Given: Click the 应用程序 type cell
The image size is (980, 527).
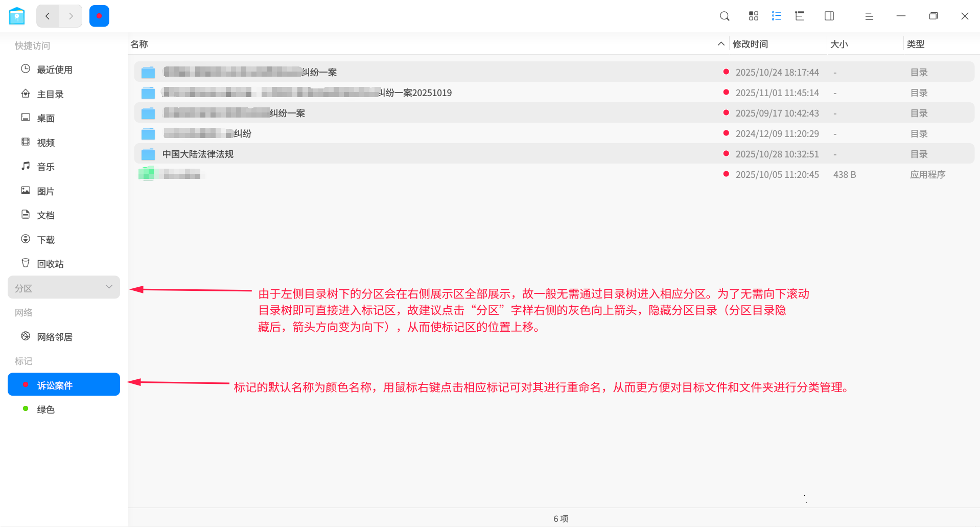Looking at the screenshot, I should 927,175.
